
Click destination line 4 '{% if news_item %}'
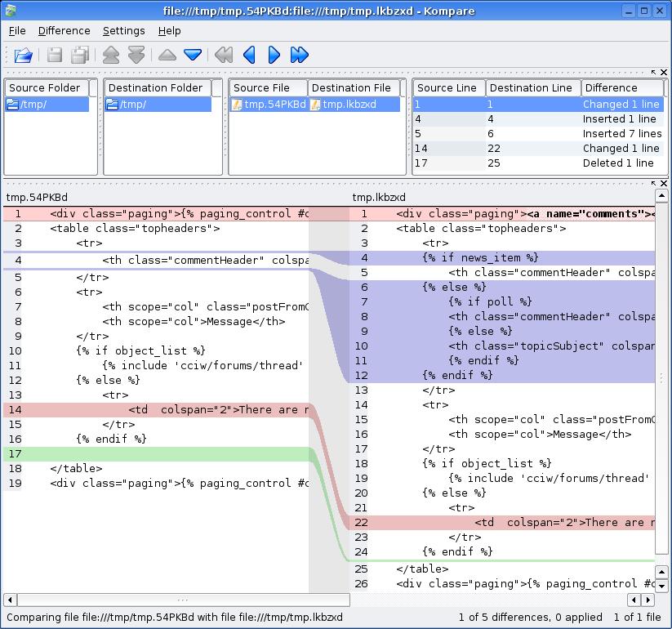click(x=503, y=257)
